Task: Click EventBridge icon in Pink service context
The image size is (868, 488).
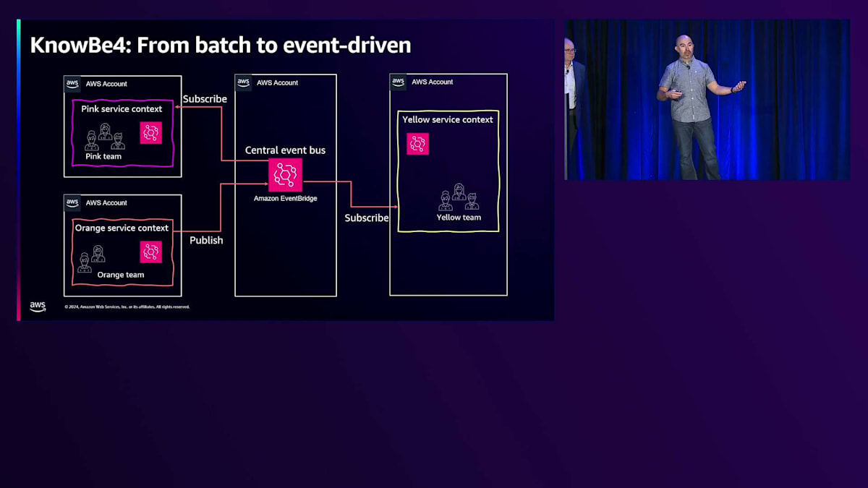Action: [x=150, y=132]
